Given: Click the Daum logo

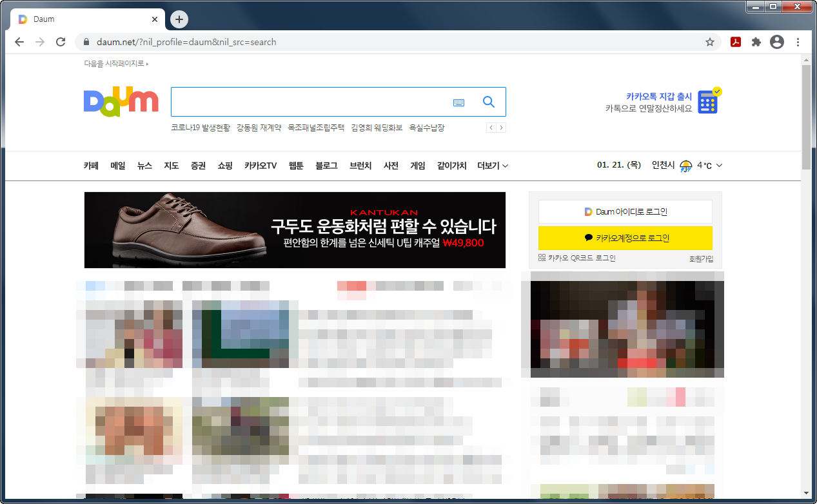Looking at the screenshot, I should (x=121, y=102).
